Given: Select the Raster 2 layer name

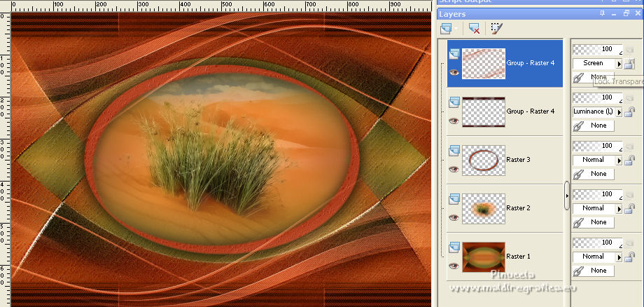Looking at the screenshot, I should (518, 208).
